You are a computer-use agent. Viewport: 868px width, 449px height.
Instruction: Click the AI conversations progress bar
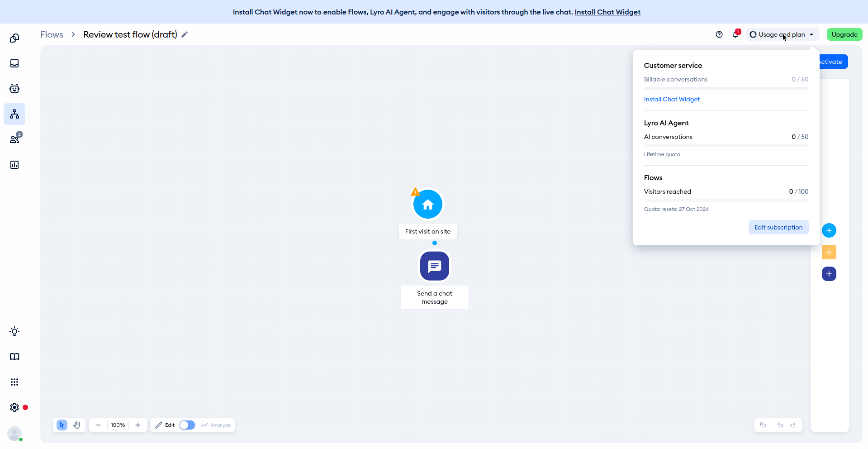(726, 145)
